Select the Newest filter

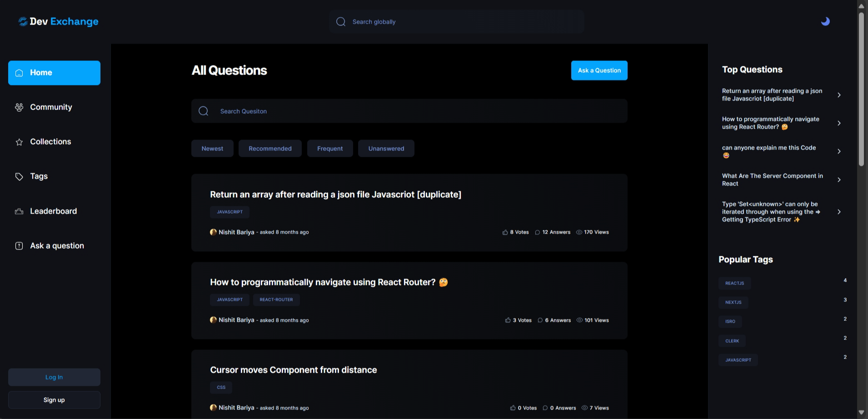pos(212,149)
